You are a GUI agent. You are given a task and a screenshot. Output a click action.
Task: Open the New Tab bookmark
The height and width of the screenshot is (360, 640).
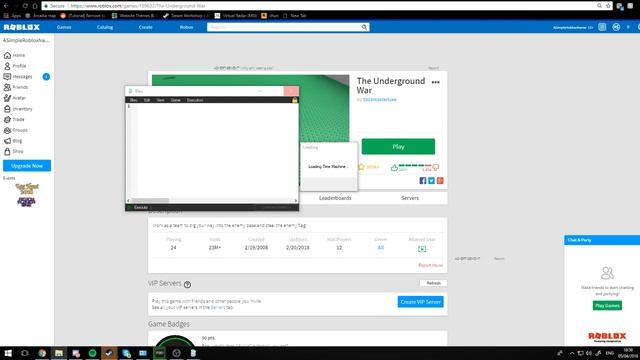click(x=294, y=16)
